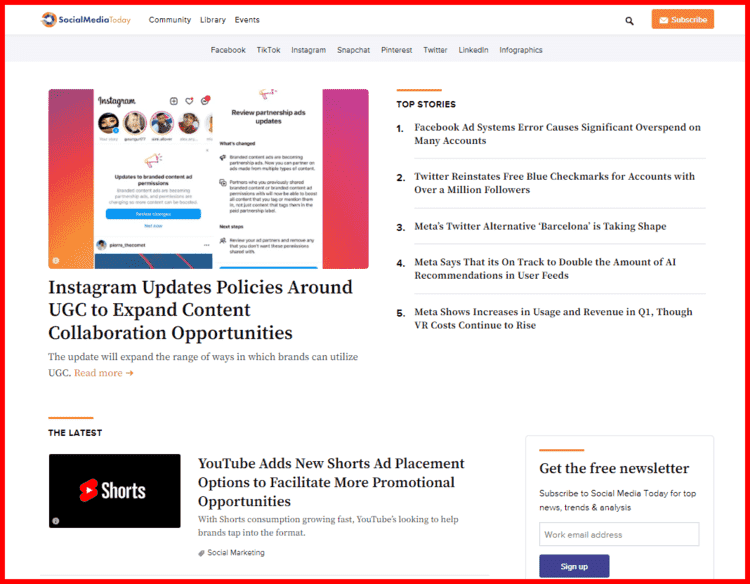Follow the Read more link
The image size is (750, 584).
104,373
